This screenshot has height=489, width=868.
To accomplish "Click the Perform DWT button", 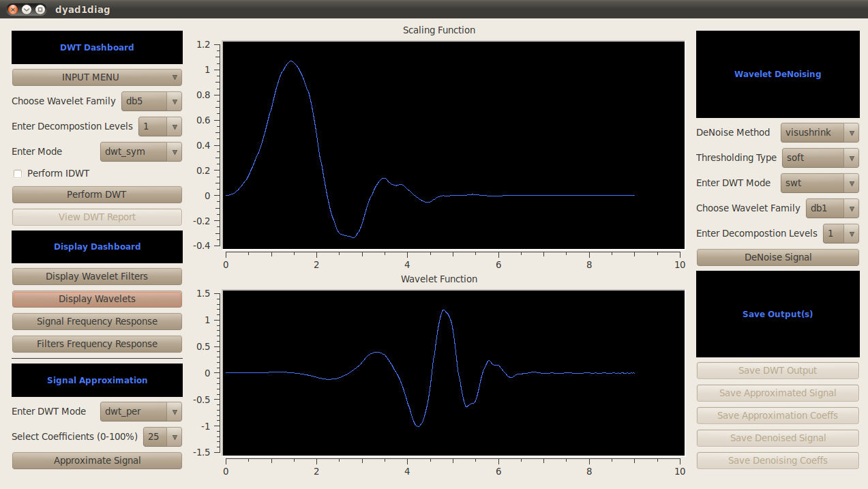I will point(97,194).
